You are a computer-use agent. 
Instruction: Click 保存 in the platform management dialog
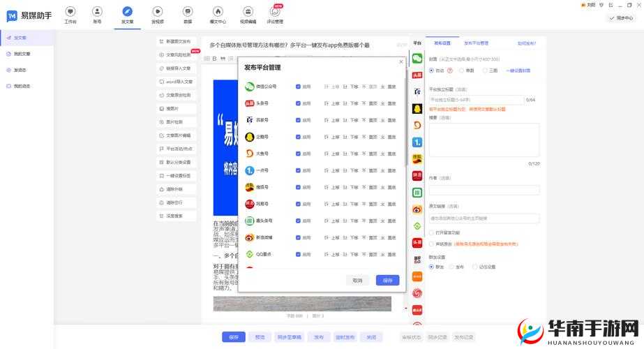coord(388,281)
